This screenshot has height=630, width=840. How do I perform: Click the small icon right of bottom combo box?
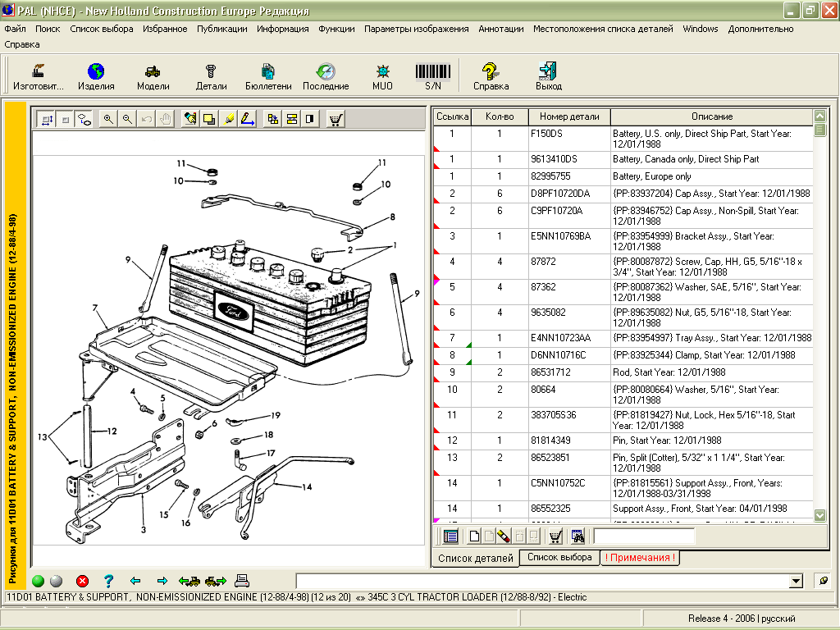824,582
